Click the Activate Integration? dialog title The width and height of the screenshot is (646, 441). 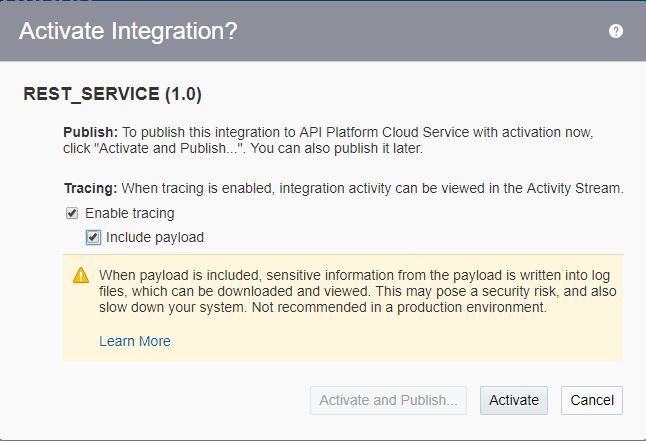(128, 31)
